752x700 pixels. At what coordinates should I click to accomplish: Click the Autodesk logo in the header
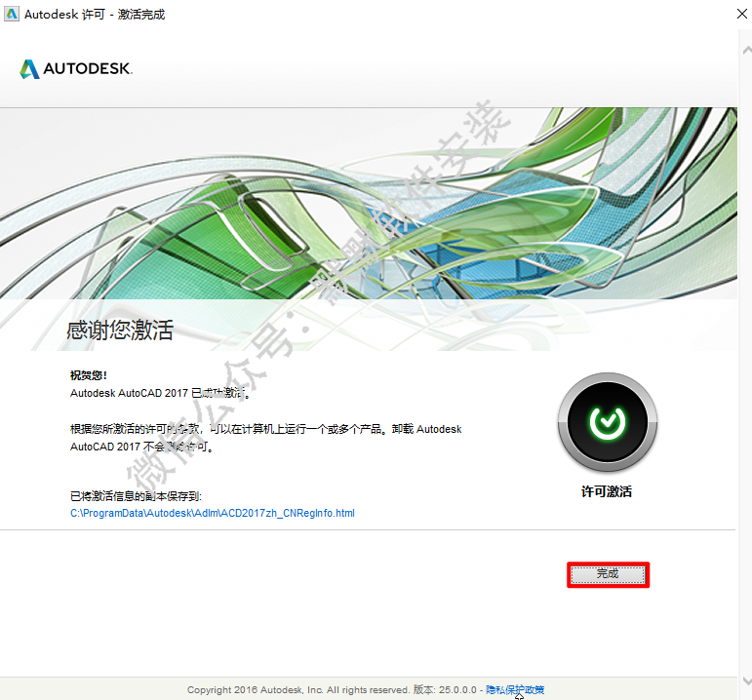click(76, 68)
